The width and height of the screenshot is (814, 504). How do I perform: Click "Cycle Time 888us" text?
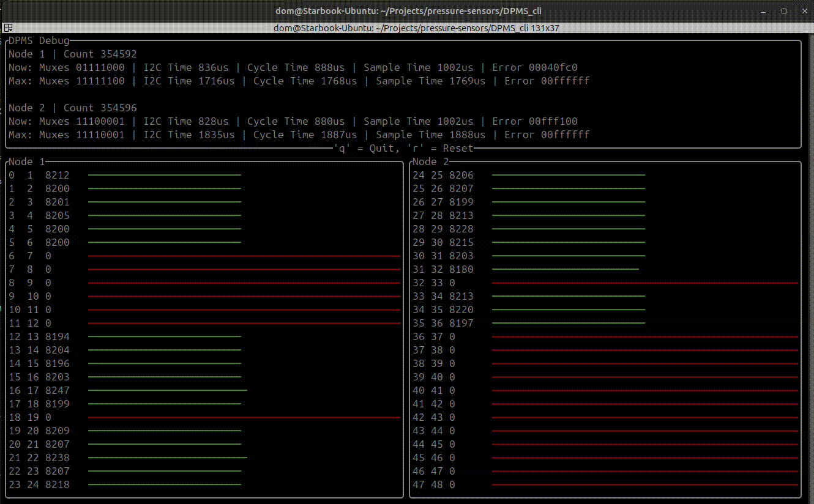click(296, 67)
